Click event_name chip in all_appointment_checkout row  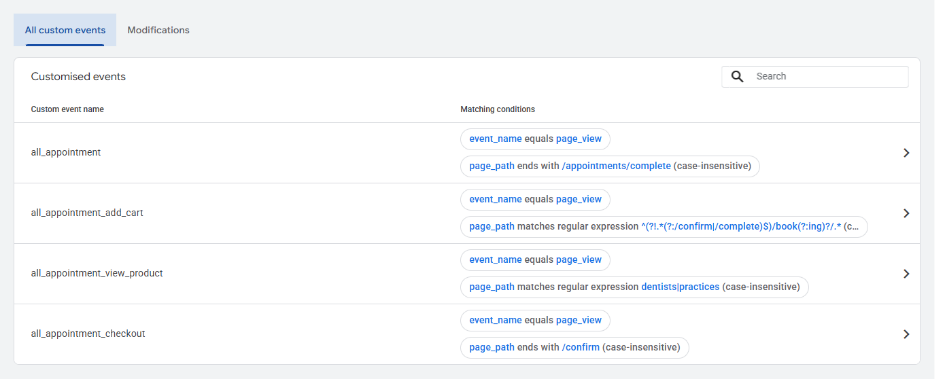pyautogui.click(x=535, y=320)
